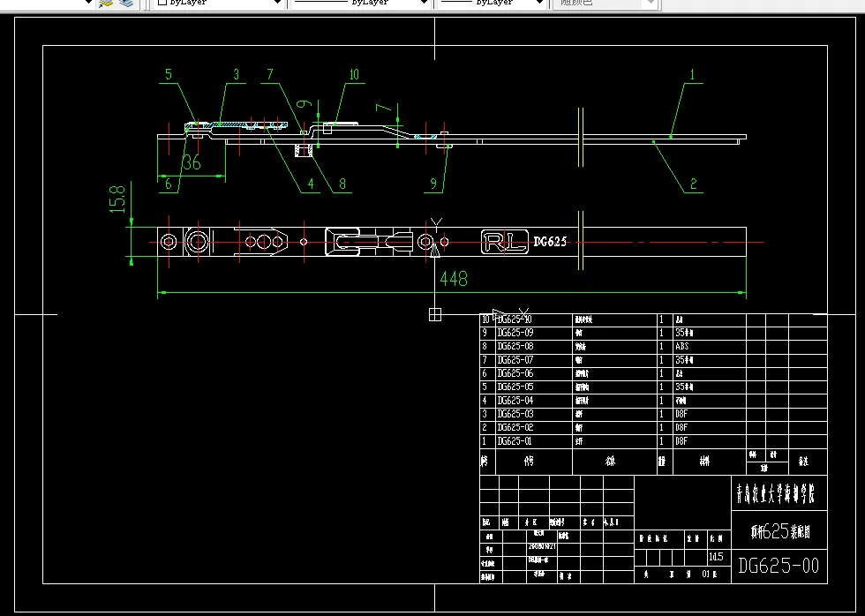Viewport: 865px width, 616px height.
Task: Click the yellow break line on the plan view
Action: (581, 240)
